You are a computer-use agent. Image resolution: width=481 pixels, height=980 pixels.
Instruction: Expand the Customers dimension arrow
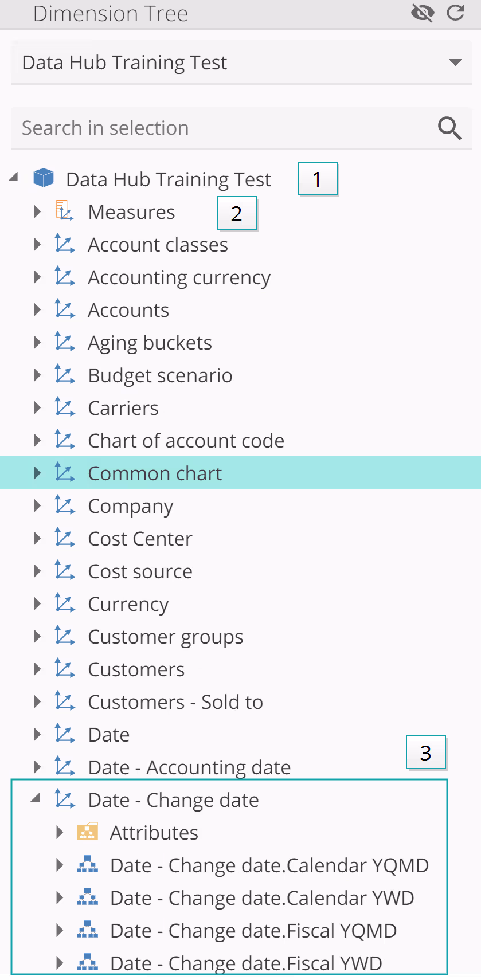click(x=37, y=669)
